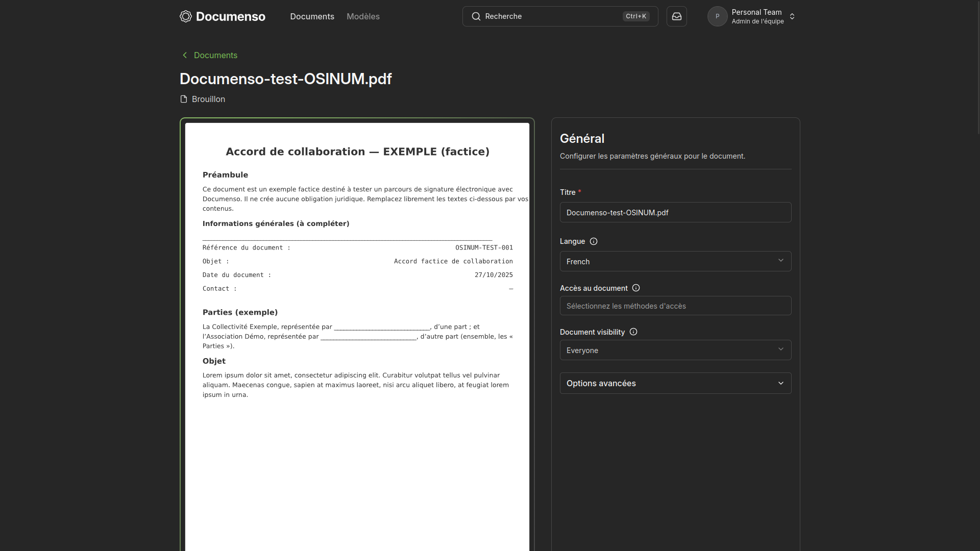Open the Accès au document selector
This screenshot has height=551, width=980.
click(x=675, y=306)
